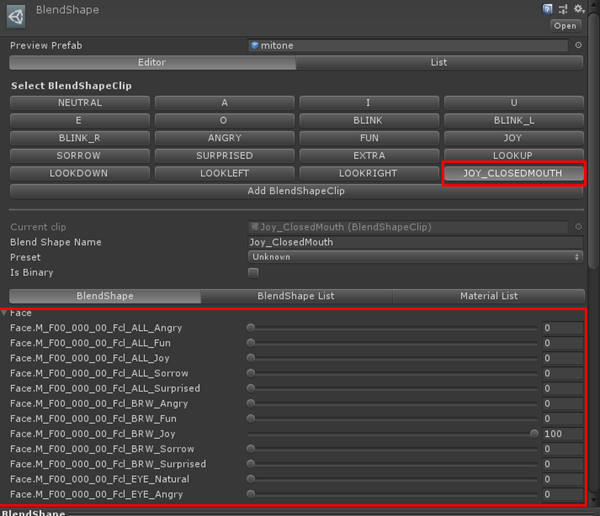Click the Current clip Joy_ClosedMouth field
Image resolution: width=600 pixels, height=516 pixels.
(408, 227)
